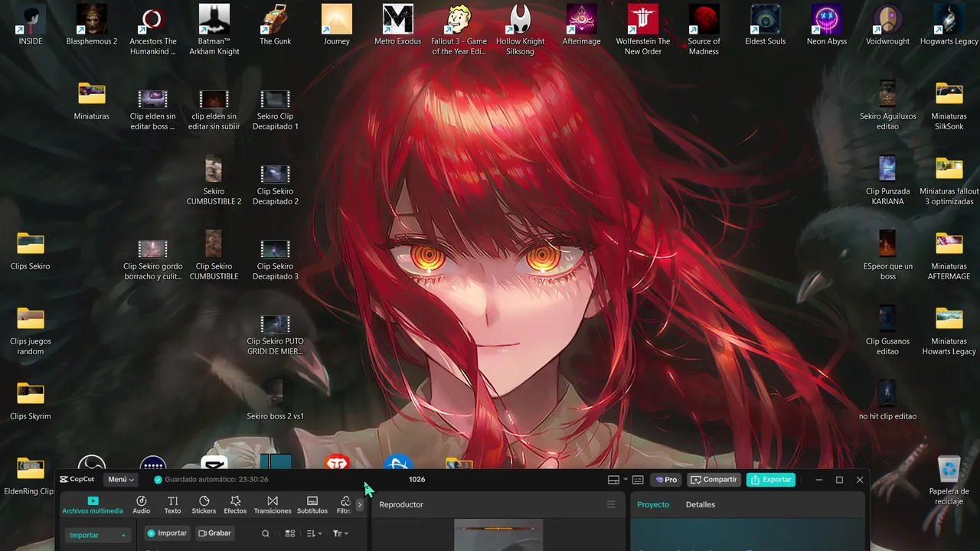Select the Archivos multimedia tab
The image size is (980, 551).
[93, 504]
